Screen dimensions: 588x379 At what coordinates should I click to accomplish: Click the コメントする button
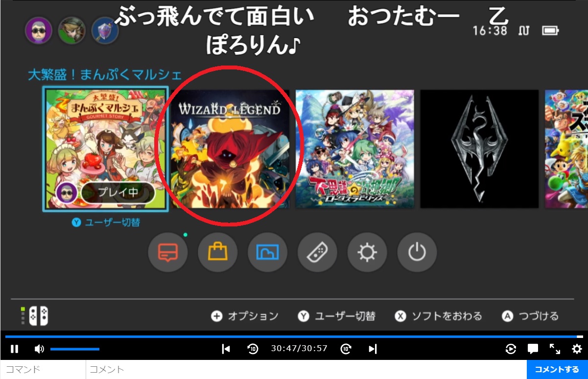coord(557,369)
